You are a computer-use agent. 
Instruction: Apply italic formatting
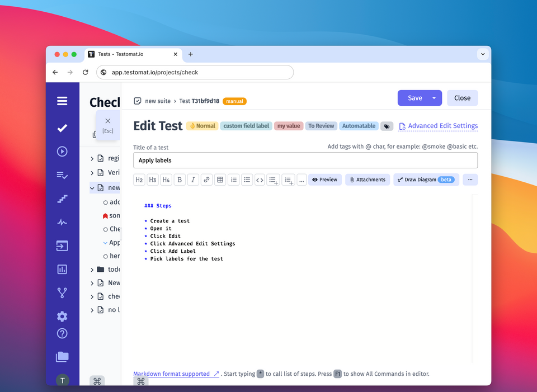(193, 180)
